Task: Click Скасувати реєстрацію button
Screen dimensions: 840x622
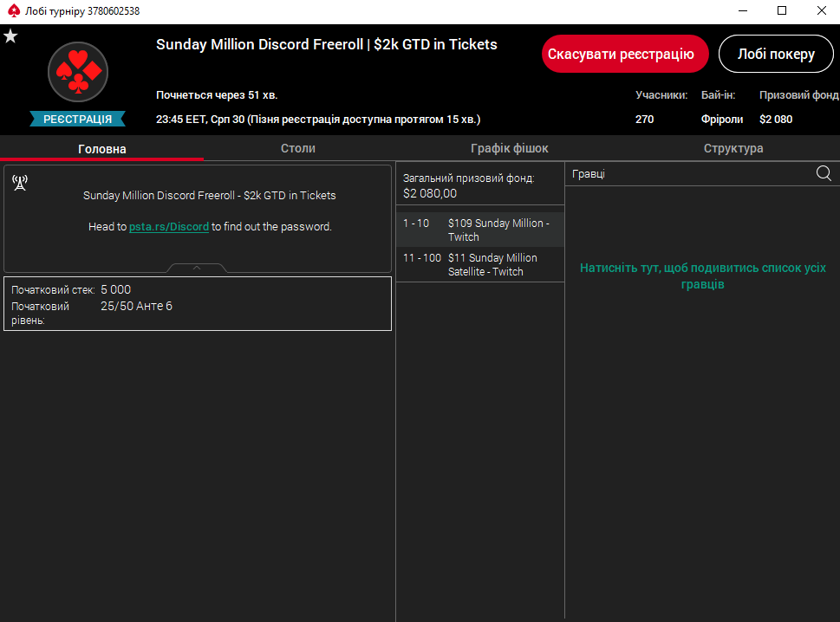Action: click(625, 54)
